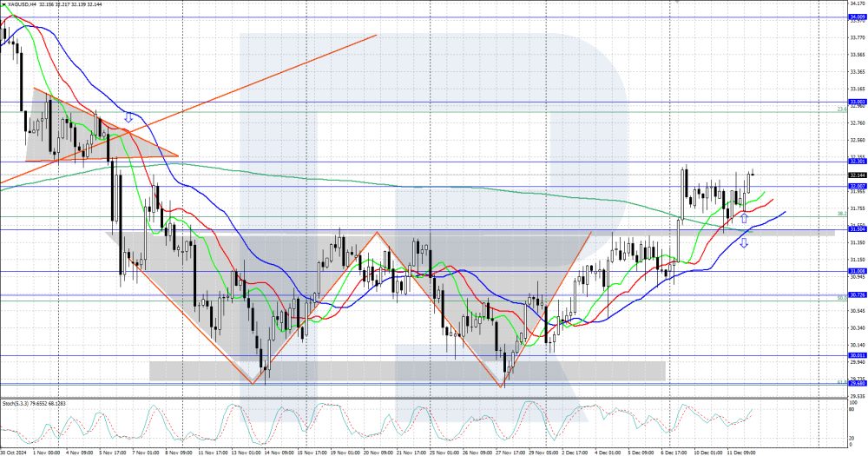Click the blue down arrow below 31.504 support
The image size is (868, 456).
click(x=744, y=242)
